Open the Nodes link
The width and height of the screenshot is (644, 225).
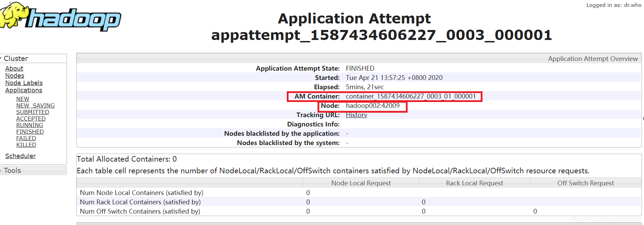pyautogui.click(x=15, y=76)
